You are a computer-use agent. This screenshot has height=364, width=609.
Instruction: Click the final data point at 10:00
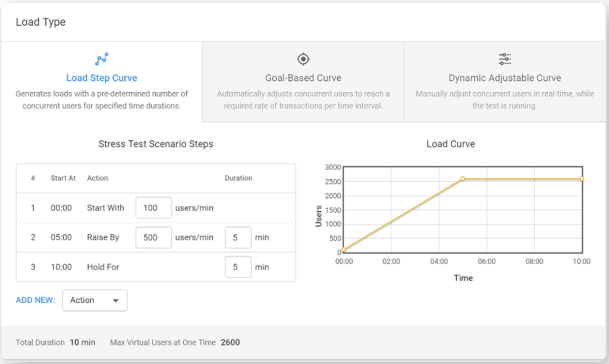click(582, 178)
